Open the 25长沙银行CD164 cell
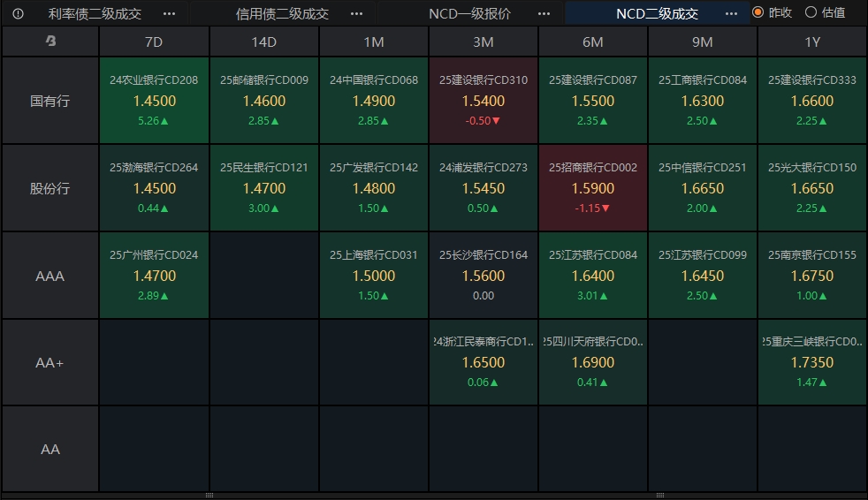The width and height of the screenshot is (868, 500). pyautogui.click(x=483, y=276)
